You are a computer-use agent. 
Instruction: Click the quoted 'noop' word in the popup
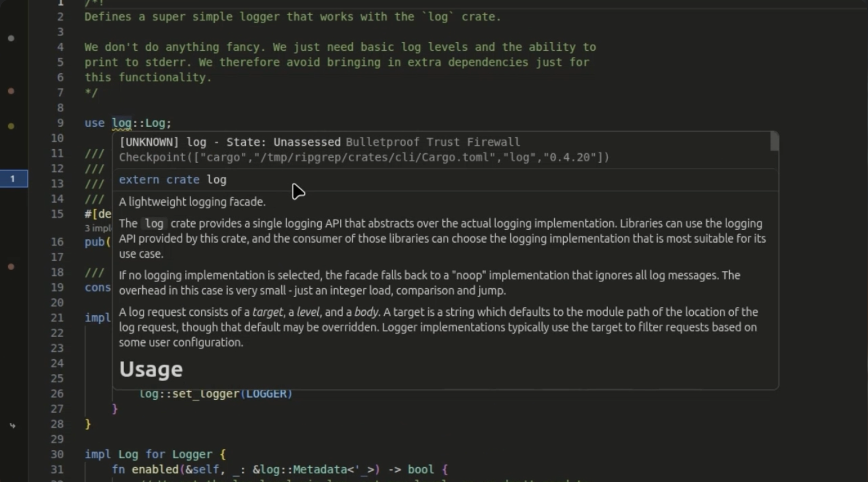(468, 275)
